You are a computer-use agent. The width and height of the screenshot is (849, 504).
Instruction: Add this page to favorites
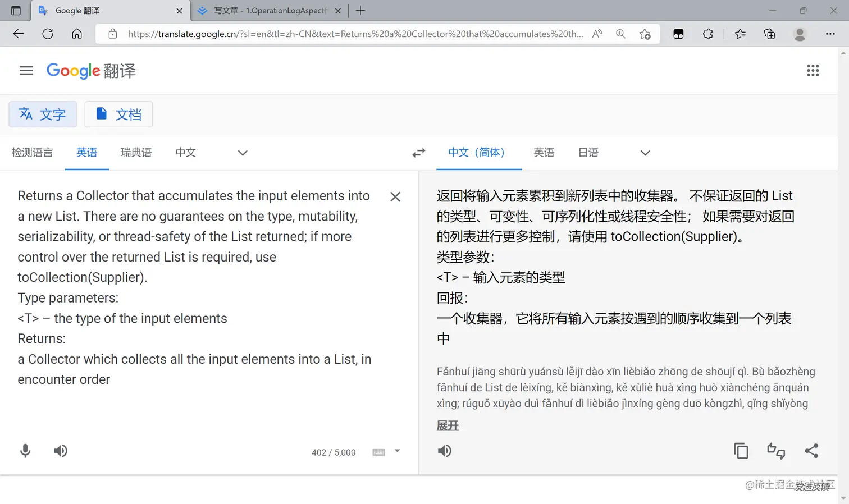(645, 34)
